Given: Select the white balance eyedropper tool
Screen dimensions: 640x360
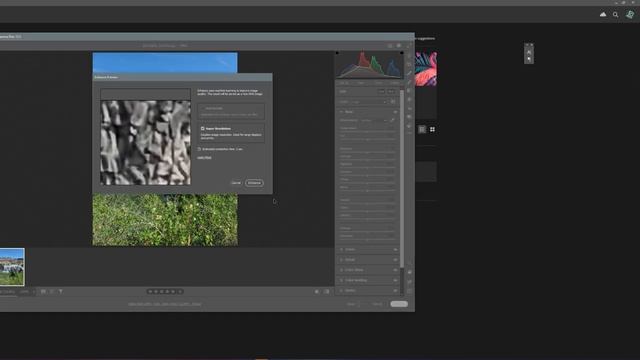Looking at the screenshot, I should [x=392, y=120].
